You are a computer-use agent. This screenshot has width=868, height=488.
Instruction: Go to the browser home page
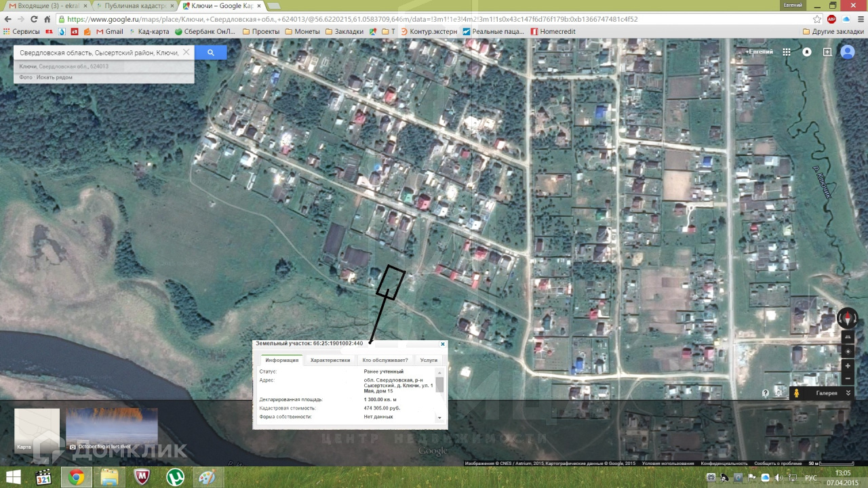tap(47, 19)
